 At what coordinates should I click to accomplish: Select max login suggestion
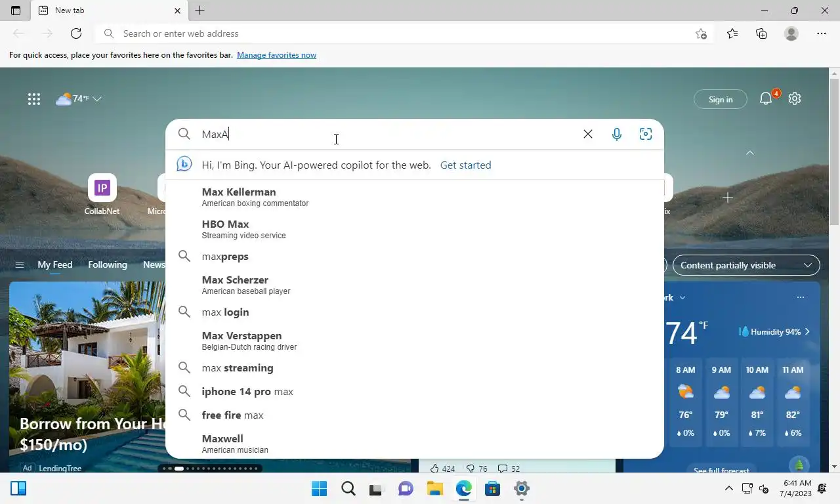415,312
